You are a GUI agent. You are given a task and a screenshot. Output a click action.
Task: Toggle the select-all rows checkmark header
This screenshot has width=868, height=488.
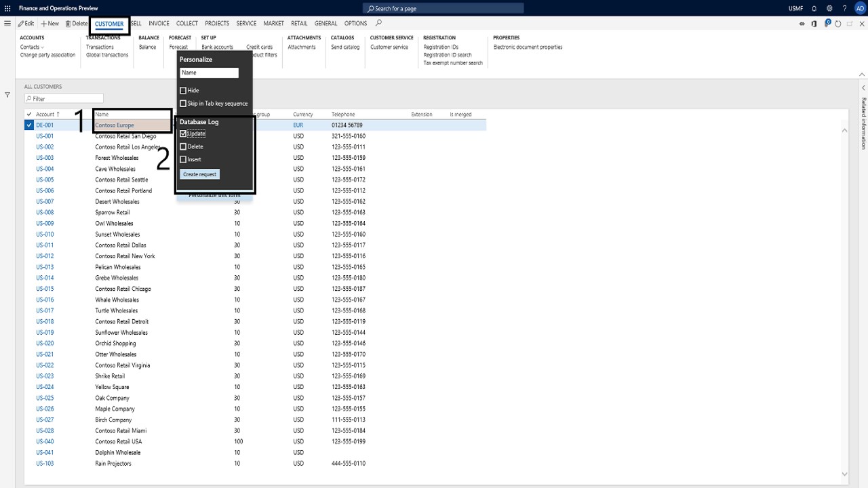29,114
